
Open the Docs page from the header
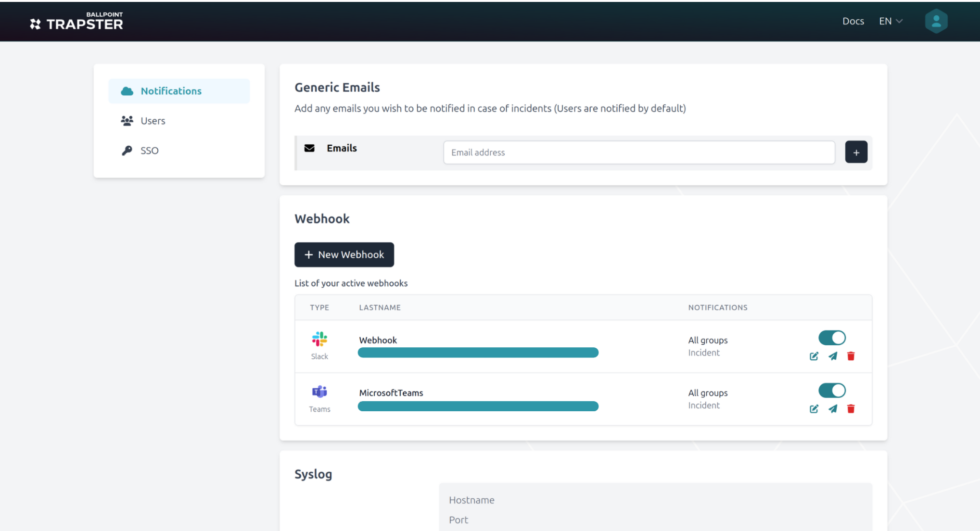(853, 21)
